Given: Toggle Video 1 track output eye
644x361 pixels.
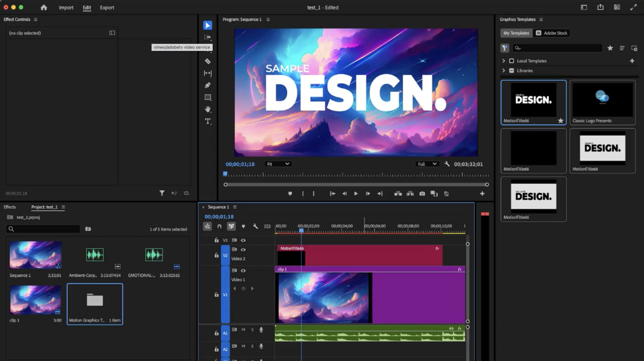Looking at the screenshot, I should (x=243, y=271).
